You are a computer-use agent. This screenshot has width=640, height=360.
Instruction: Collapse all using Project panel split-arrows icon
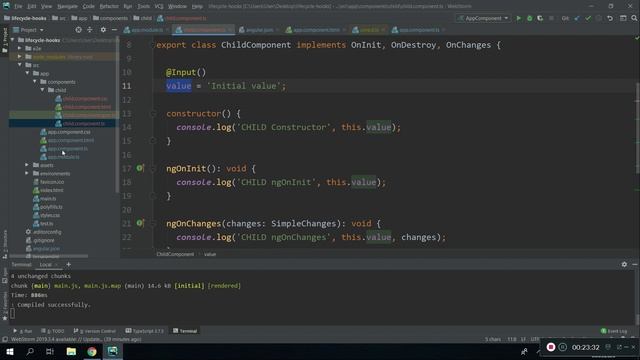pyautogui.click(x=90, y=30)
